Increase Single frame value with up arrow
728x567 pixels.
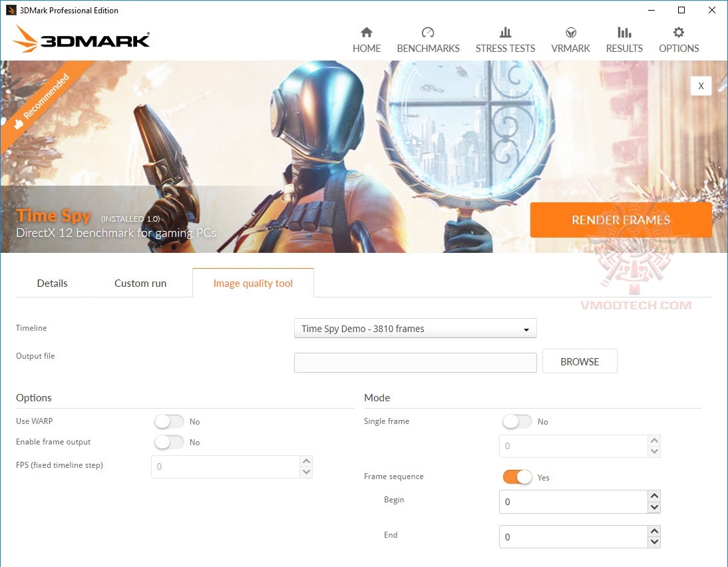[654, 441]
